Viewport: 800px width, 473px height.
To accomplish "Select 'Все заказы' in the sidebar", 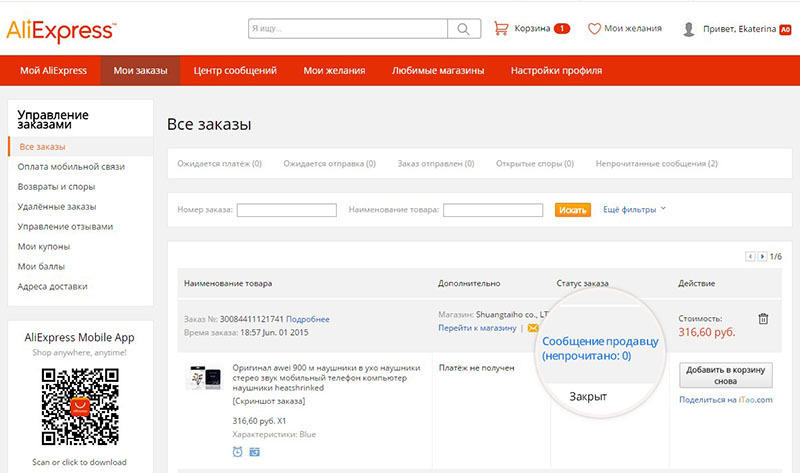I will pos(81,146).
